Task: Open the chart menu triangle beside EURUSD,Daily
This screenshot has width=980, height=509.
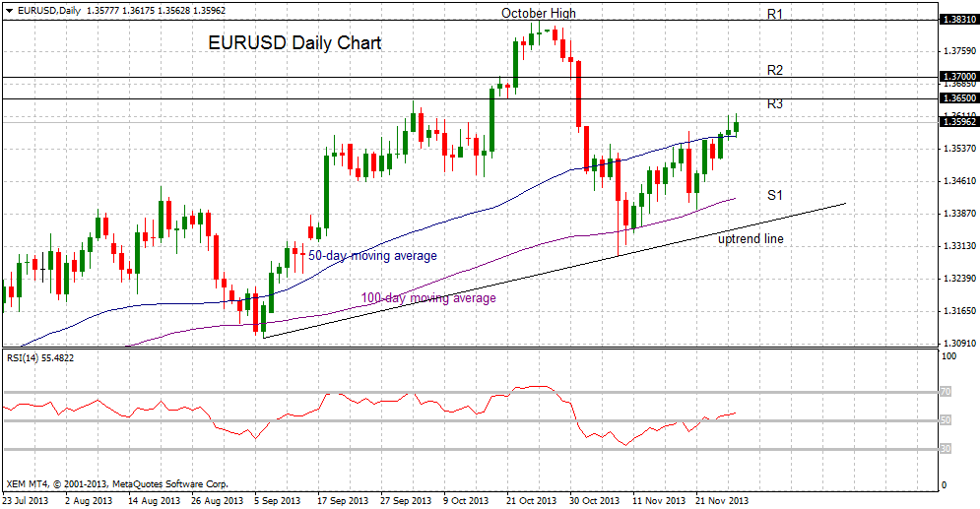Action: pyautogui.click(x=9, y=11)
